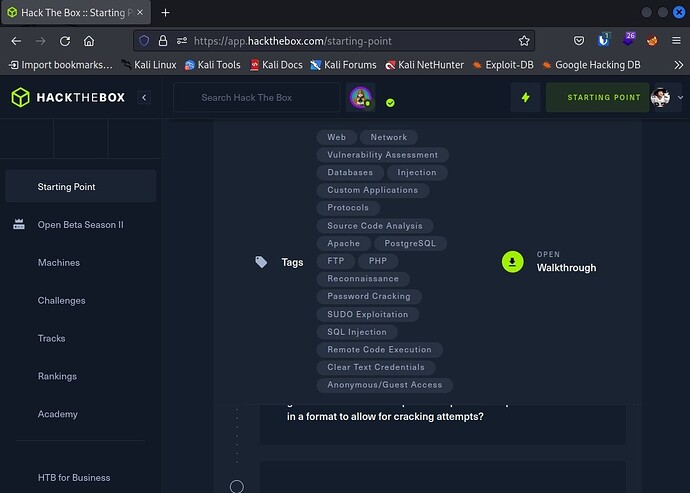Collapse the Hack The Box sidebar
The width and height of the screenshot is (690, 493).
point(144,97)
